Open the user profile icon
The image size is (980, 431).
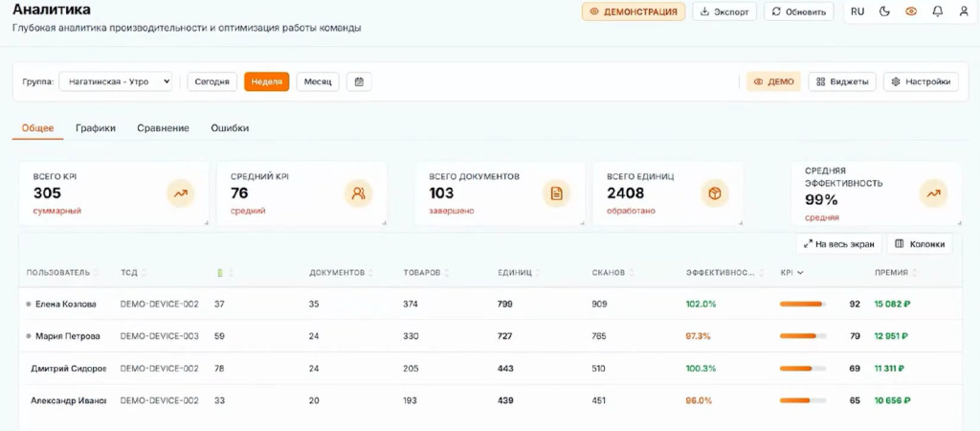(964, 11)
